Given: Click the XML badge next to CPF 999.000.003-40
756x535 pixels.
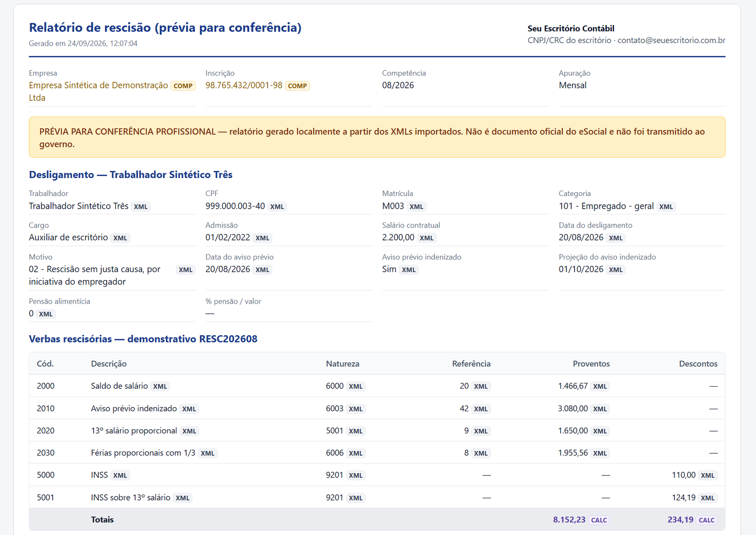Looking at the screenshot, I should 277,207.
